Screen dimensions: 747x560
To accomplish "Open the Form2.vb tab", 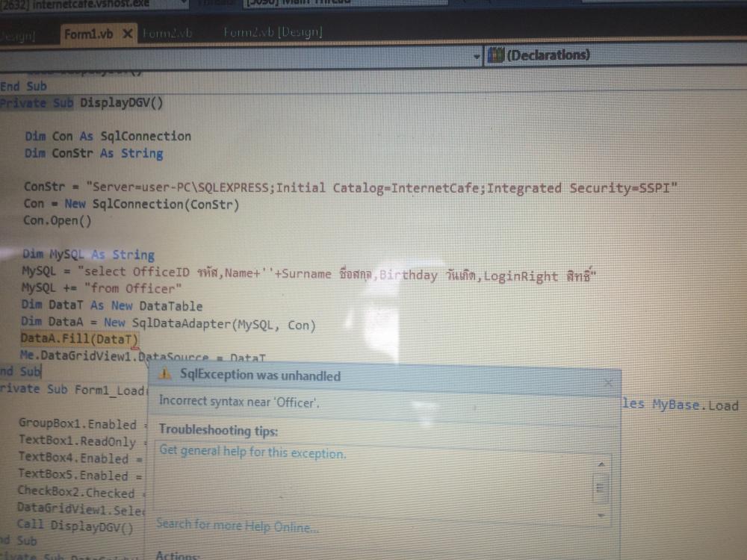I will click(x=167, y=33).
